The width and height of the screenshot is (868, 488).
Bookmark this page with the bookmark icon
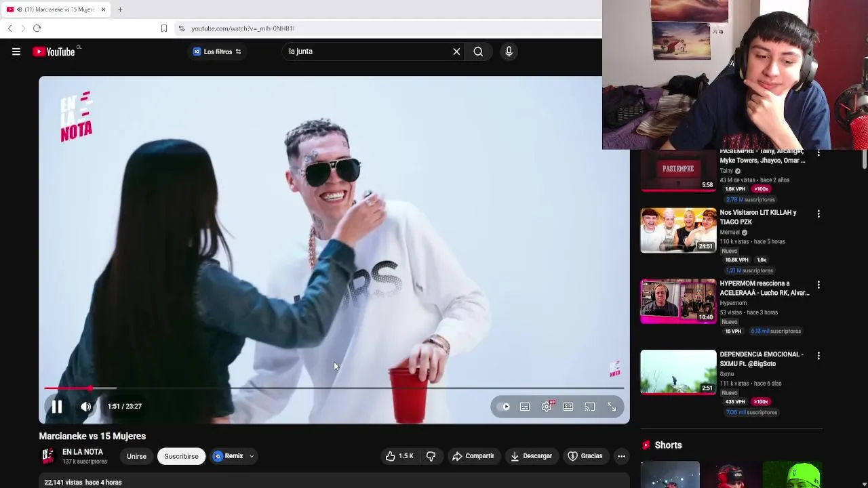[x=163, y=28]
